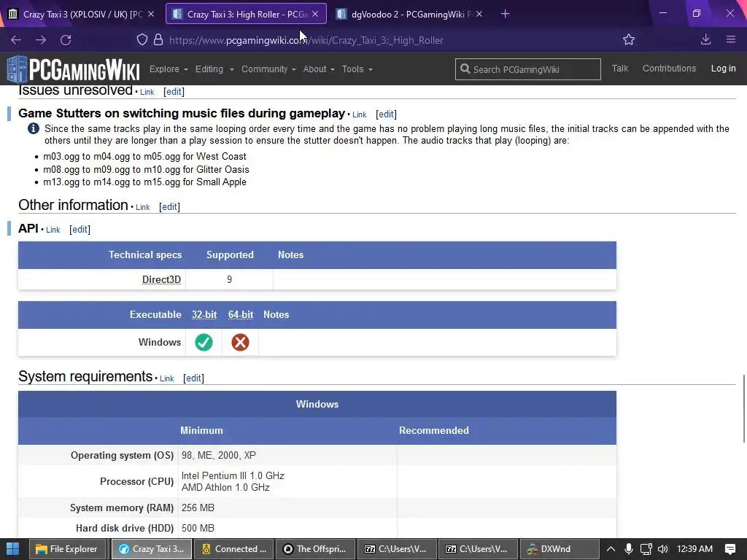Edit the Issues unresolved section
Screen dimensions: 747x560
(174, 91)
